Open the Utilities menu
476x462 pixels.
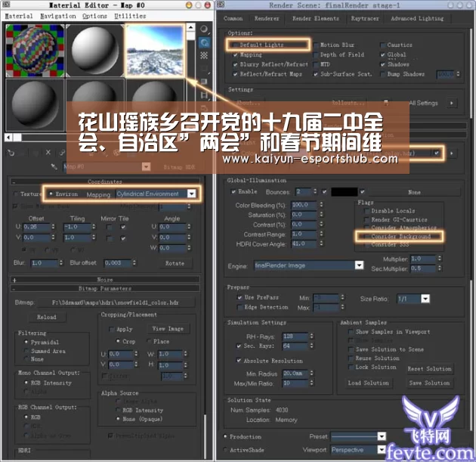[130, 16]
